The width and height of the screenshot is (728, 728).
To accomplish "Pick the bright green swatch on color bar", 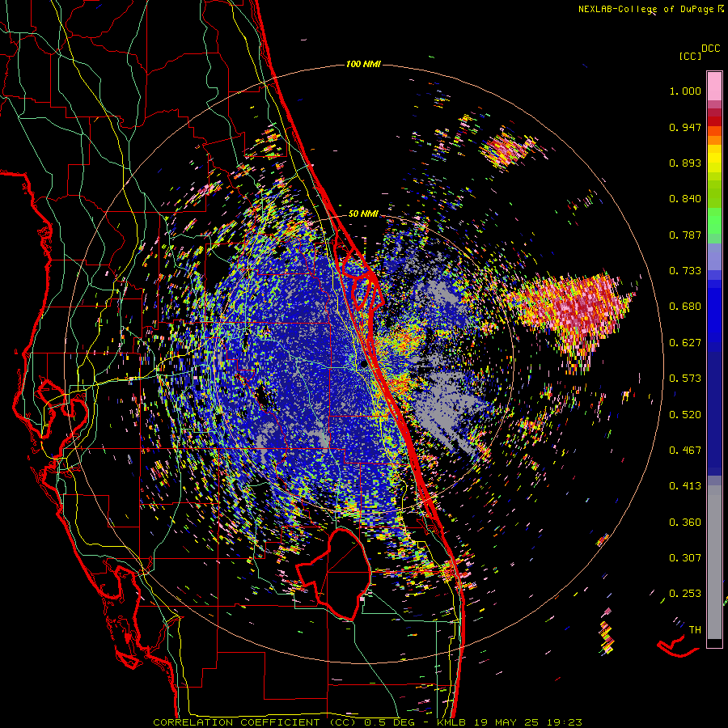I will (714, 221).
